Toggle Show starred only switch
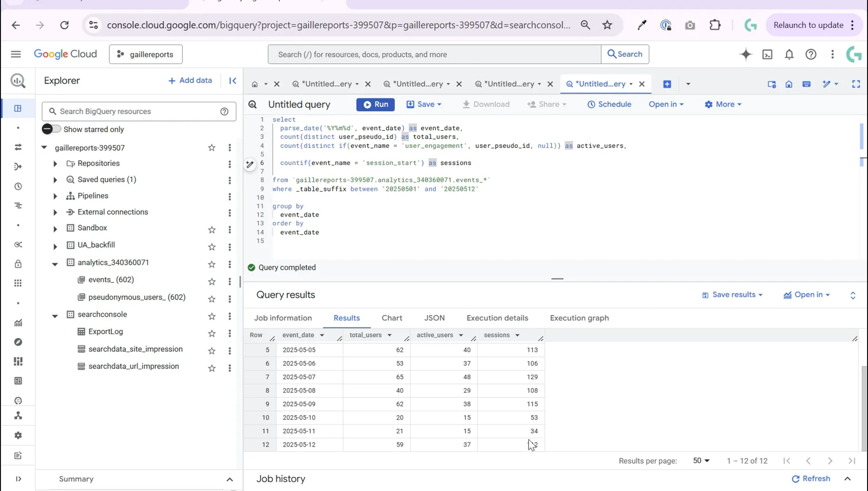The image size is (868, 491). [51, 129]
